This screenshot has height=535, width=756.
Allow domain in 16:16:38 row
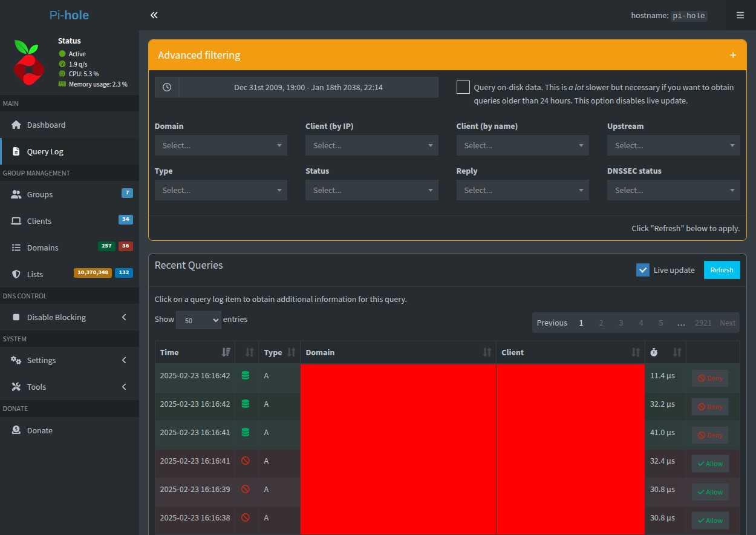click(710, 520)
